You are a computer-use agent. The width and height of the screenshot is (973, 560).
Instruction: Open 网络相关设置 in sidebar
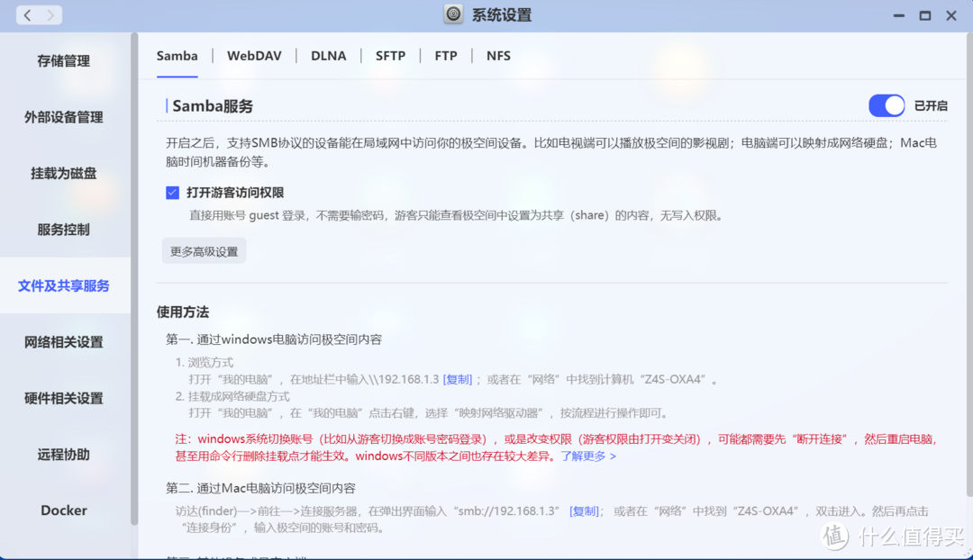(x=64, y=342)
